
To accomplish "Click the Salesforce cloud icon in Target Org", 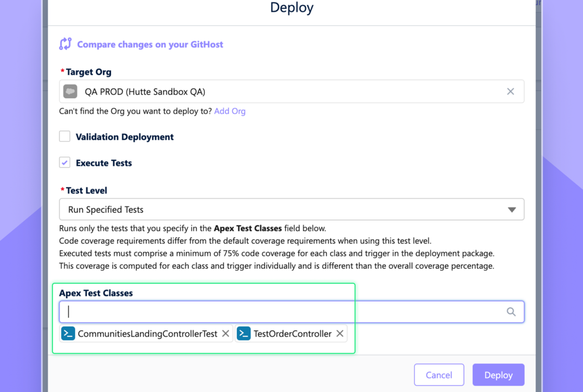I will [70, 92].
